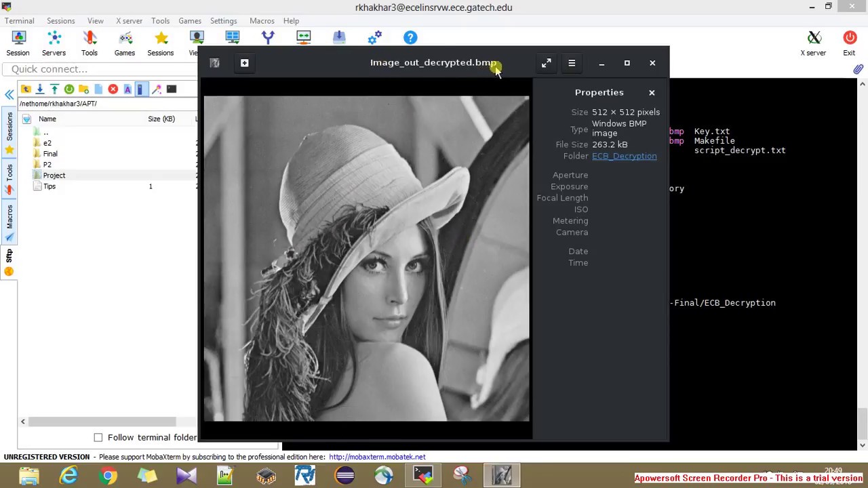Screen dimensions: 868x488
Task: Enable Follow terminal folder checkbox
Action: click(98, 438)
